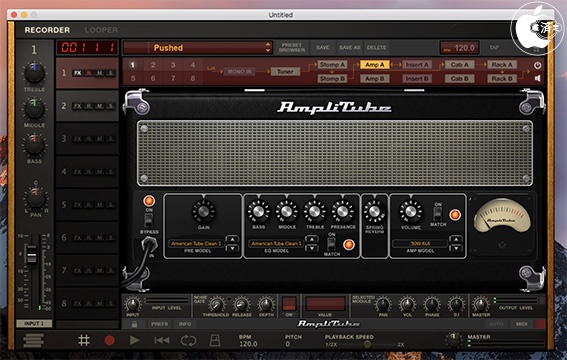Open PREFS at the bottom

coord(159,324)
